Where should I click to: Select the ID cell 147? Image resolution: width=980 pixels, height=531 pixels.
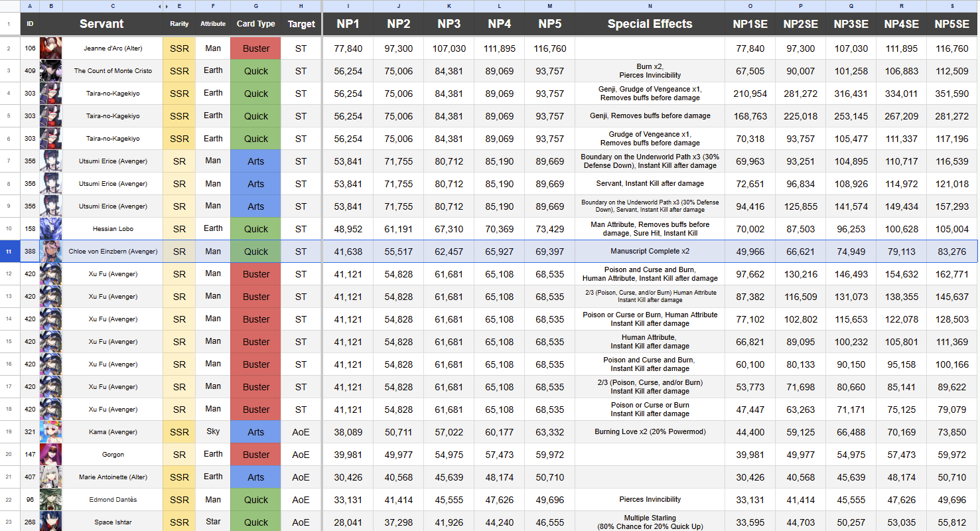coord(30,455)
